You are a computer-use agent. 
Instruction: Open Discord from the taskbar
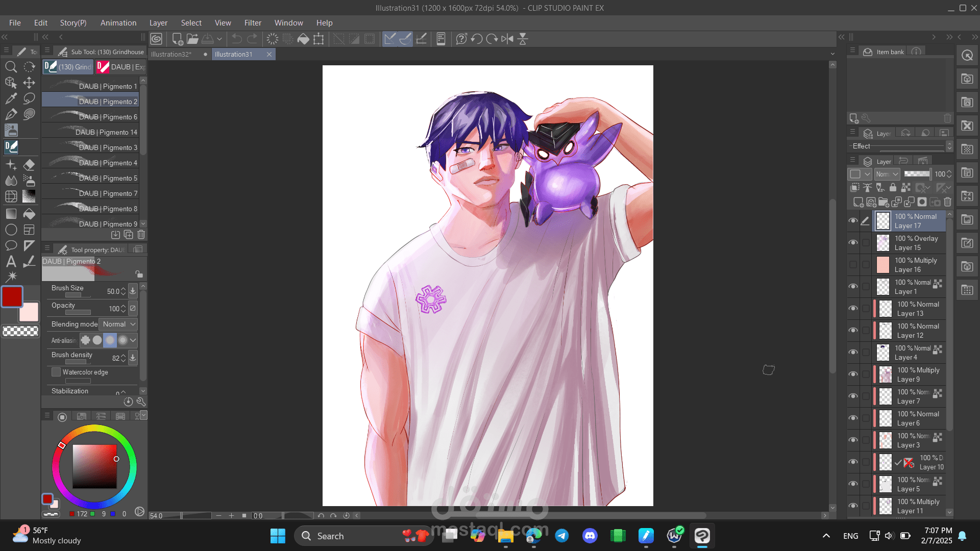tap(590, 536)
